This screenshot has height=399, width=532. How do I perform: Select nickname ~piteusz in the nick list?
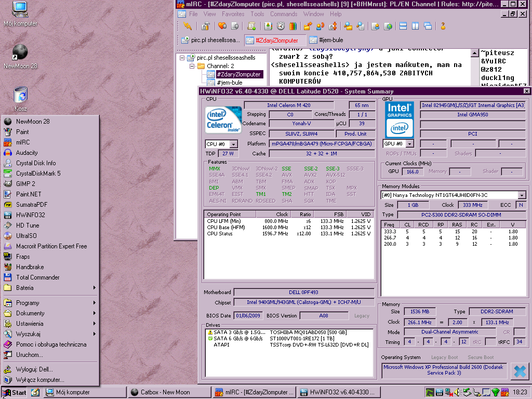coord(497,53)
